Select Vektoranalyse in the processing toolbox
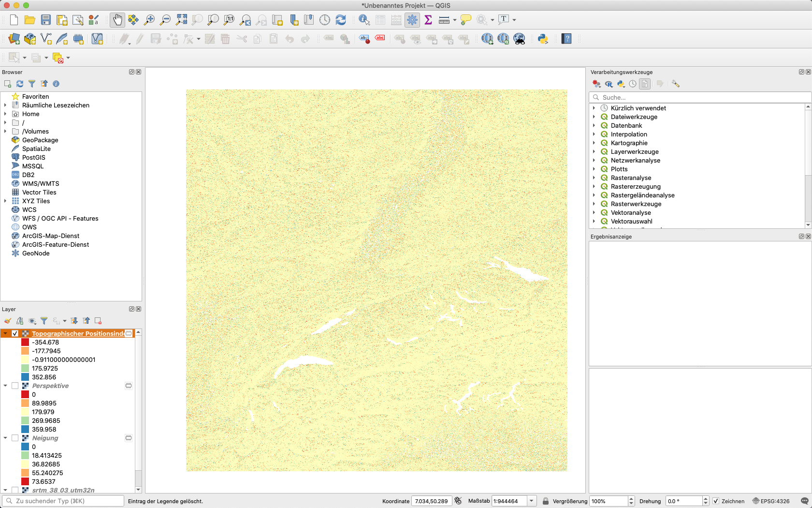The height and width of the screenshot is (508, 812). tap(630, 212)
